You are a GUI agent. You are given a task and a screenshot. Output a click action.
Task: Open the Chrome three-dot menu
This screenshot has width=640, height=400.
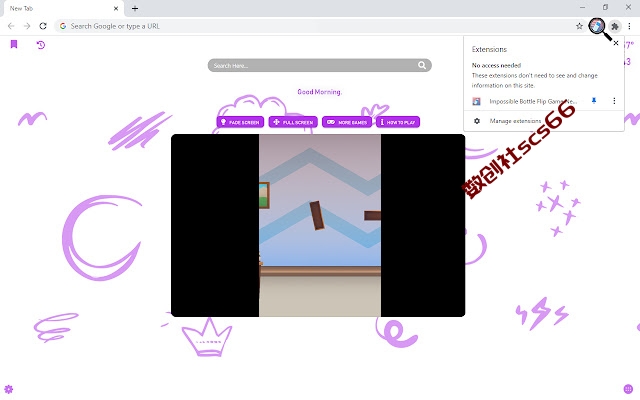click(x=629, y=26)
